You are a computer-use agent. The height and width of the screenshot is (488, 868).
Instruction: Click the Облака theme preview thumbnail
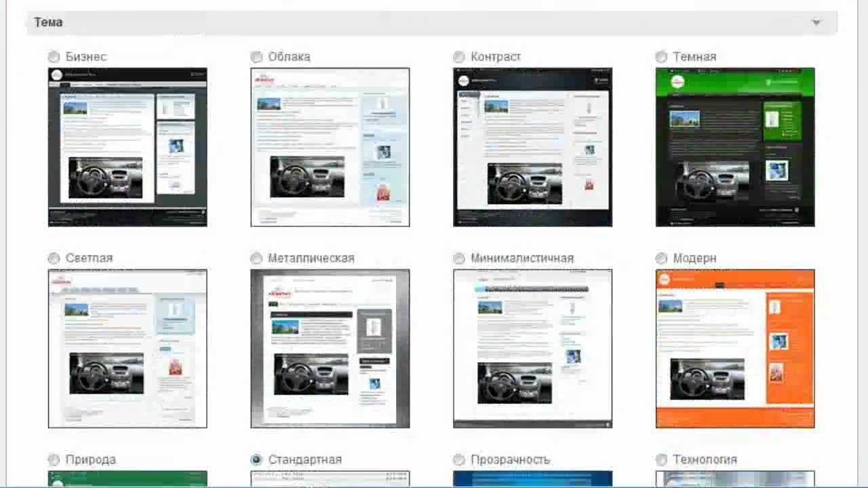click(x=330, y=147)
